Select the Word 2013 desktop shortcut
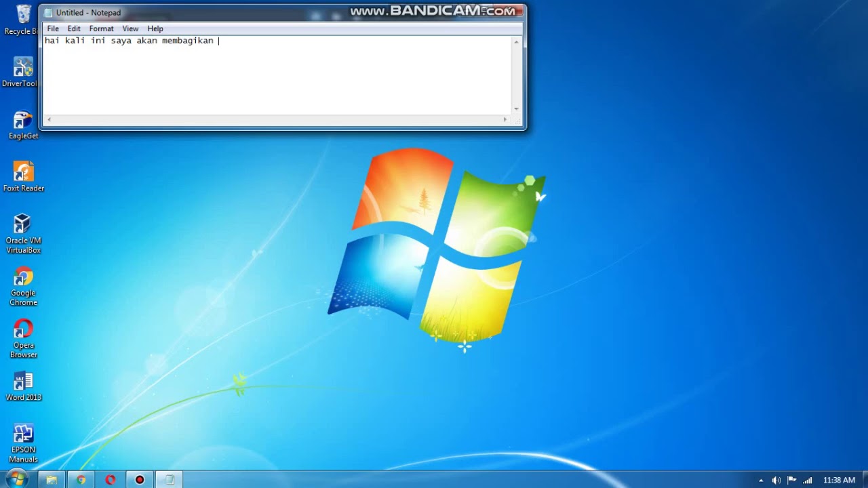868x488 pixels. 24,386
